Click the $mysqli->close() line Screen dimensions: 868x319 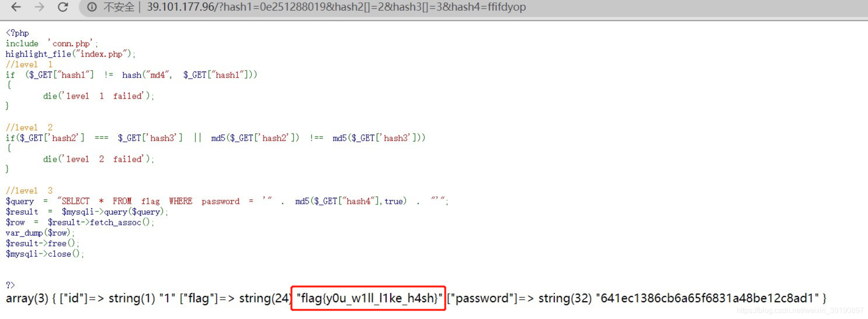click(x=44, y=254)
